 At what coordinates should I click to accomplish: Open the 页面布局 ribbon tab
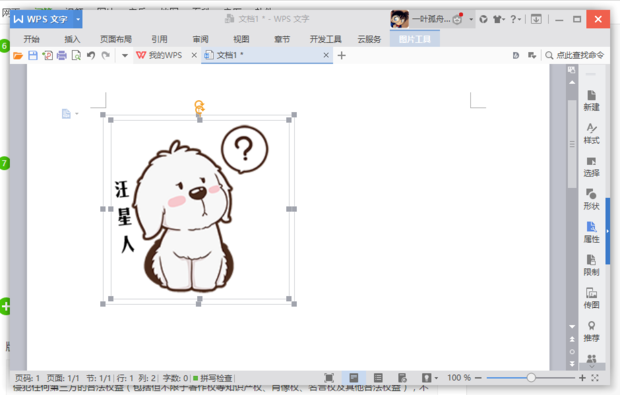click(115, 39)
